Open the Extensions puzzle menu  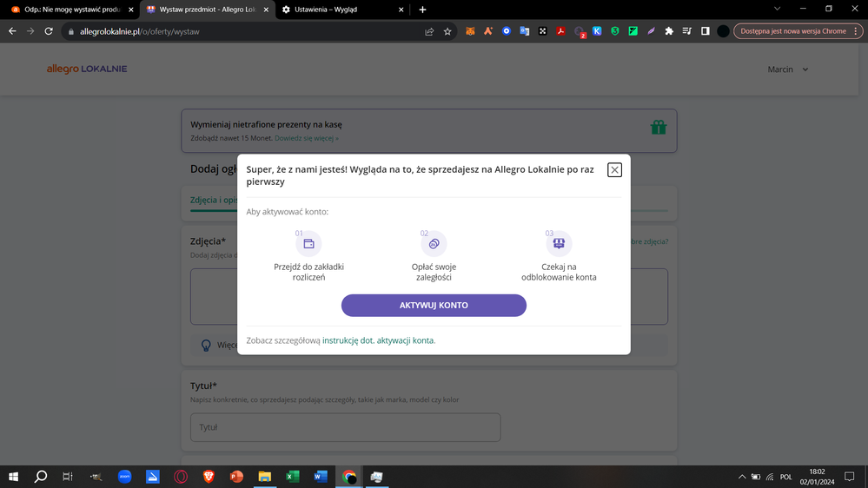click(x=669, y=31)
